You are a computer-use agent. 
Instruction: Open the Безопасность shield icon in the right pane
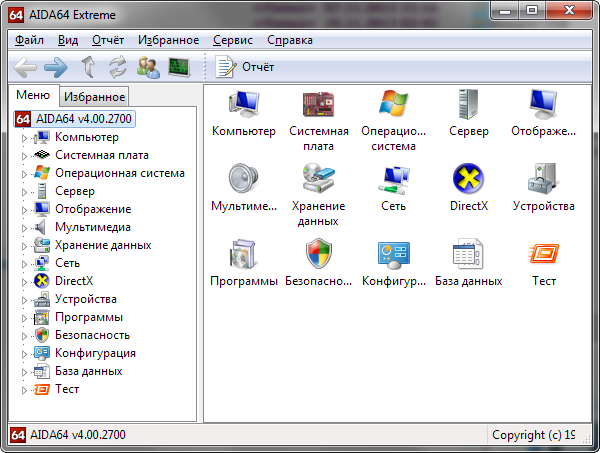[319, 256]
